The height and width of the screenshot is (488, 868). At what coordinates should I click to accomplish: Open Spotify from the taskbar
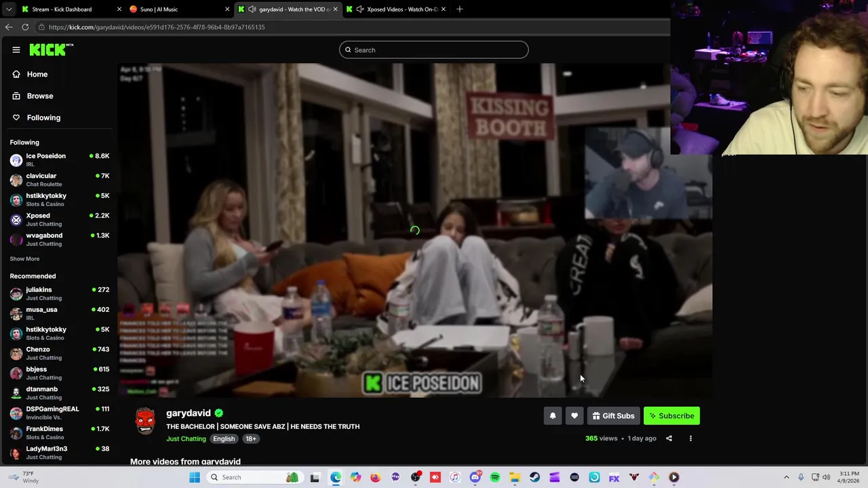tap(495, 477)
